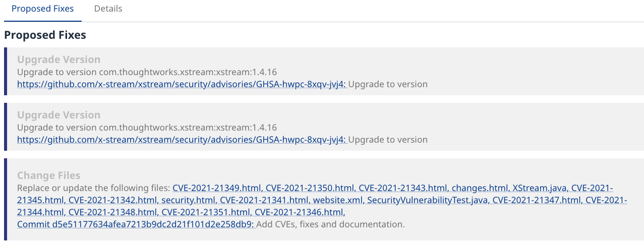Open GHSA advisory link in second Upgrade Version card

click(182, 140)
